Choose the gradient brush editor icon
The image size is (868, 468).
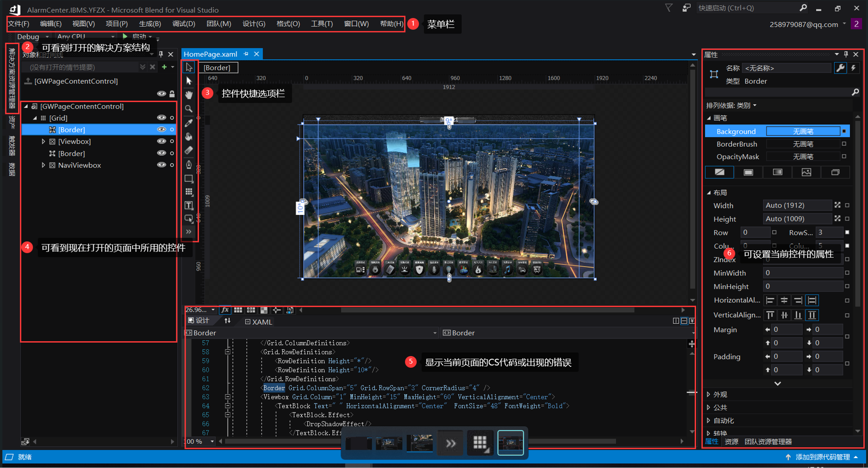pyautogui.click(x=777, y=172)
